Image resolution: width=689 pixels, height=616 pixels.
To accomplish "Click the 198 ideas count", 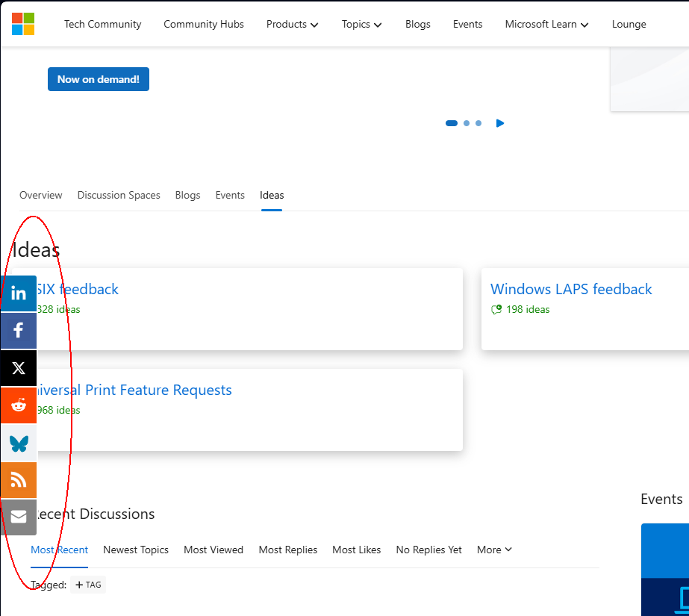I will click(528, 309).
